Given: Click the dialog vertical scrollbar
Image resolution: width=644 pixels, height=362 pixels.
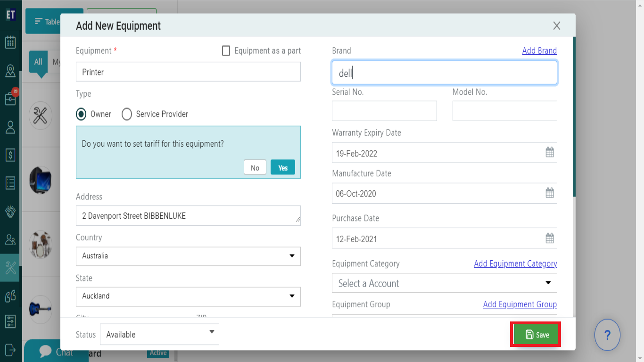Looking at the screenshot, I should point(574,116).
